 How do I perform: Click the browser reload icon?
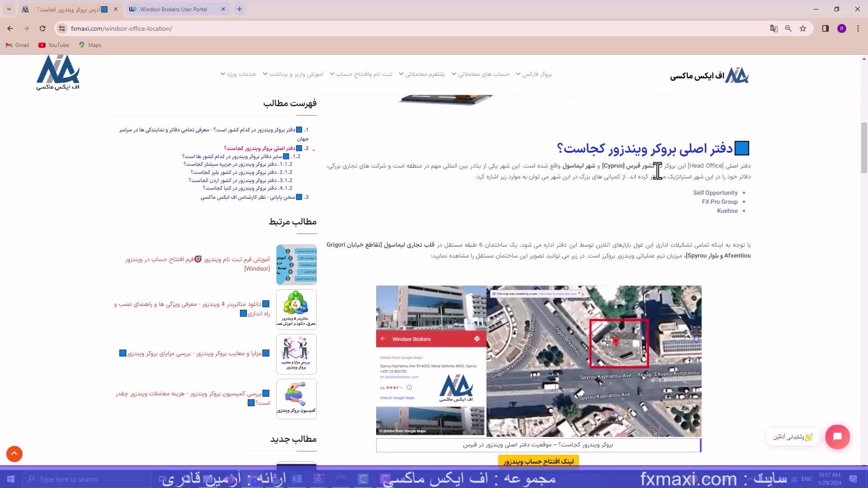[x=42, y=28]
